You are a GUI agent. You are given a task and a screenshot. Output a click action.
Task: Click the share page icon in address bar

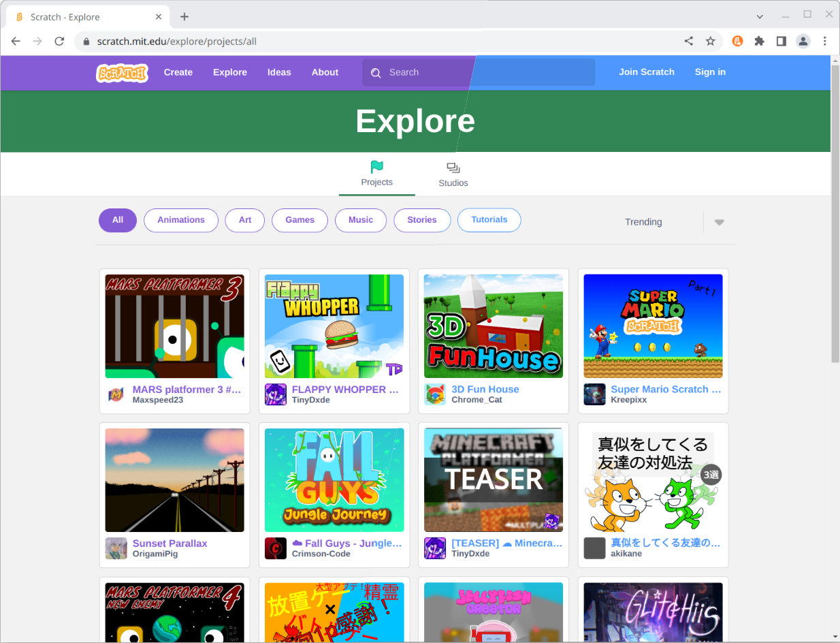click(689, 41)
